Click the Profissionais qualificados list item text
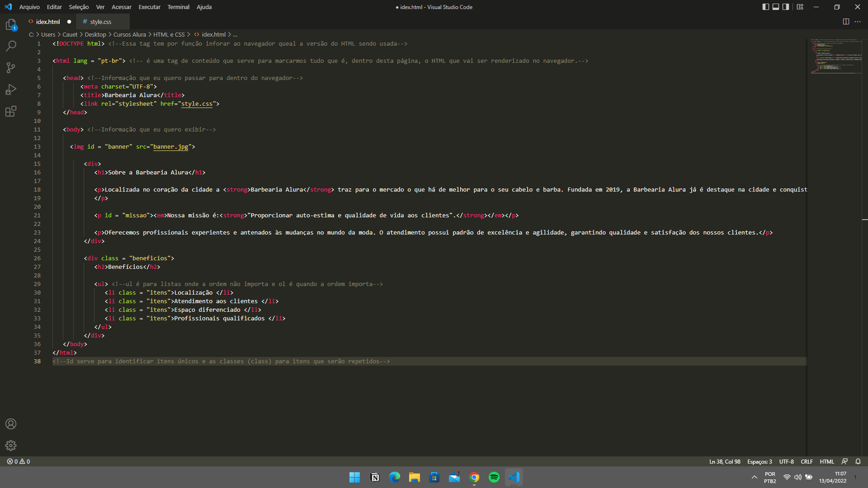 [219, 319]
